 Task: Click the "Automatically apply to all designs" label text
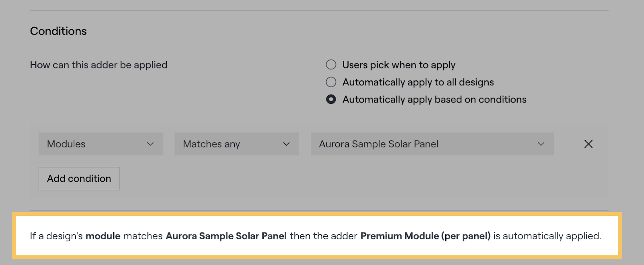[418, 82]
